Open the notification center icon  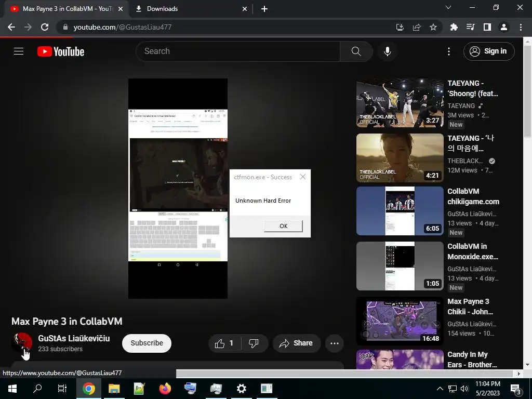coord(516,389)
